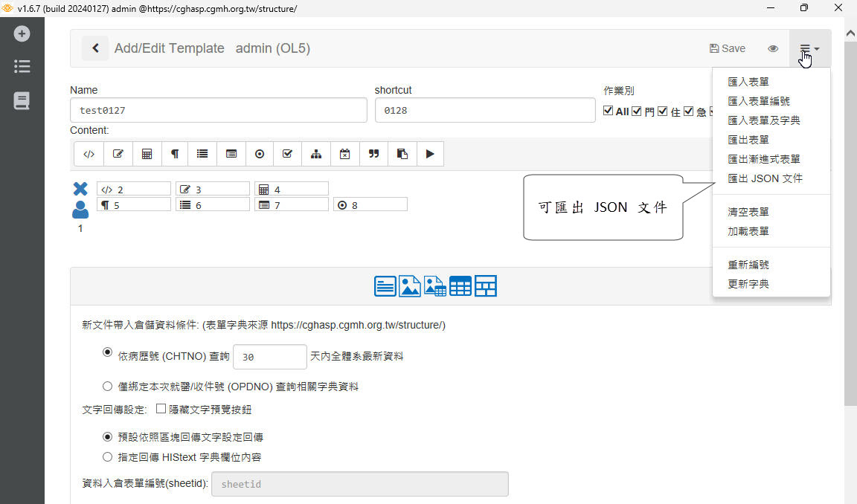Click the quote marks toolbar icon
The image size is (857, 504).
pos(374,154)
